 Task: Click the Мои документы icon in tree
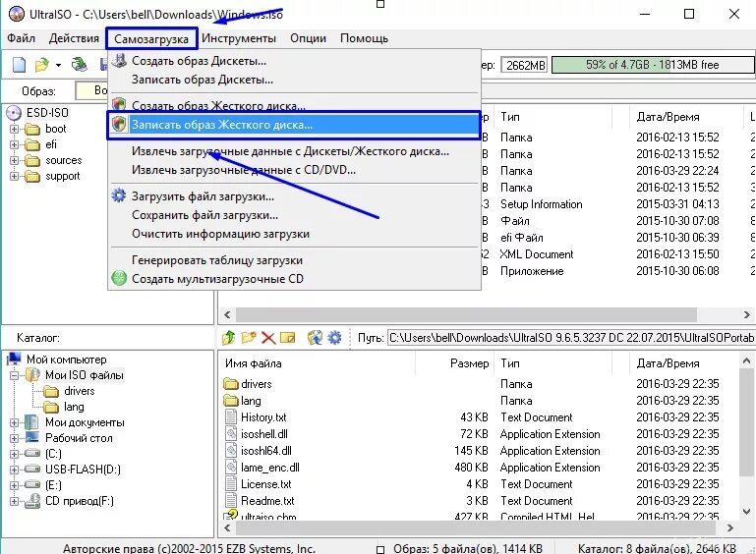tap(31, 422)
